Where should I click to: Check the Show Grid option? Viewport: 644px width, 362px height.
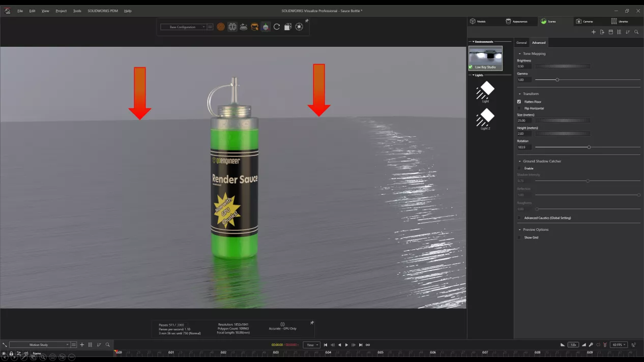pos(519,237)
